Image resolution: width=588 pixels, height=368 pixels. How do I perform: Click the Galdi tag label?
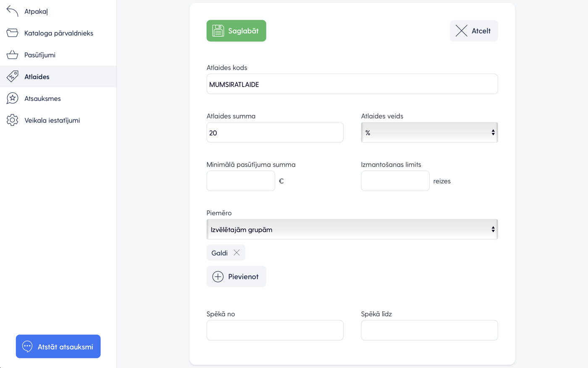(219, 253)
